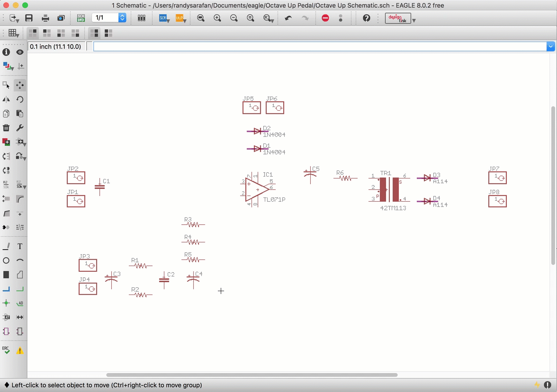This screenshot has height=392, width=557.
Task: Open the CAM processor tool
Action: pos(61,18)
